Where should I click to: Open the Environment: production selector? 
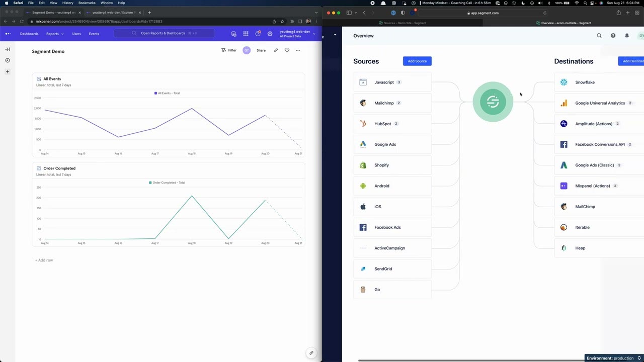614,358
